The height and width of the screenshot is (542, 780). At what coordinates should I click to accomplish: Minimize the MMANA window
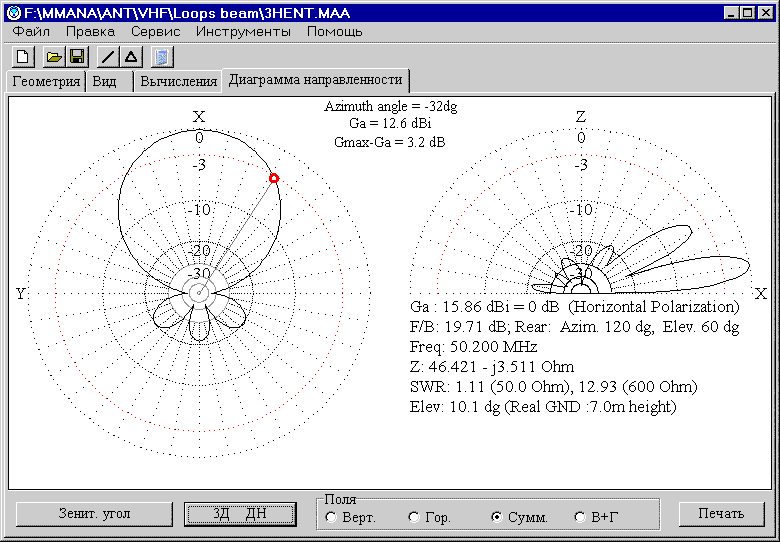coord(731,12)
